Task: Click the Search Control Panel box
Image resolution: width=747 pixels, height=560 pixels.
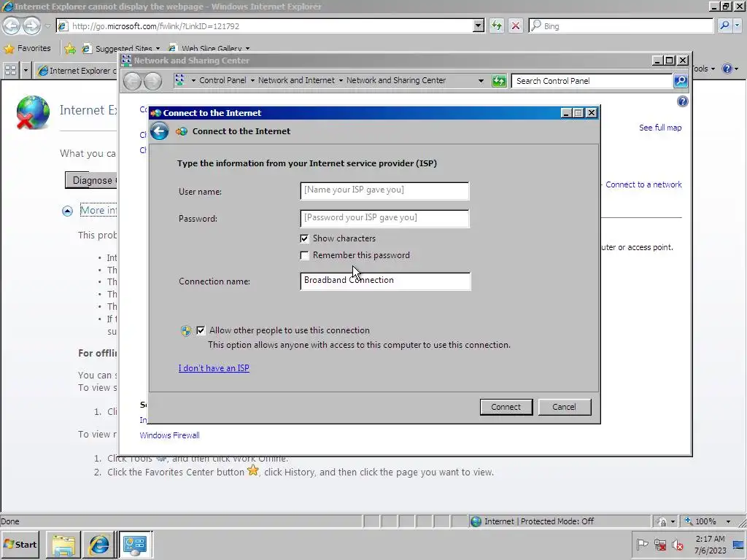Action: [x=592, y=81]
